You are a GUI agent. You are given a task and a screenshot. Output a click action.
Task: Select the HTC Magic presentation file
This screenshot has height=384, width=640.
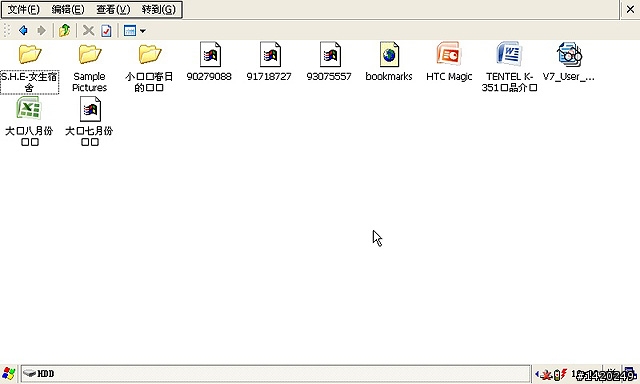pyautogui.click(x=449, y=62)
